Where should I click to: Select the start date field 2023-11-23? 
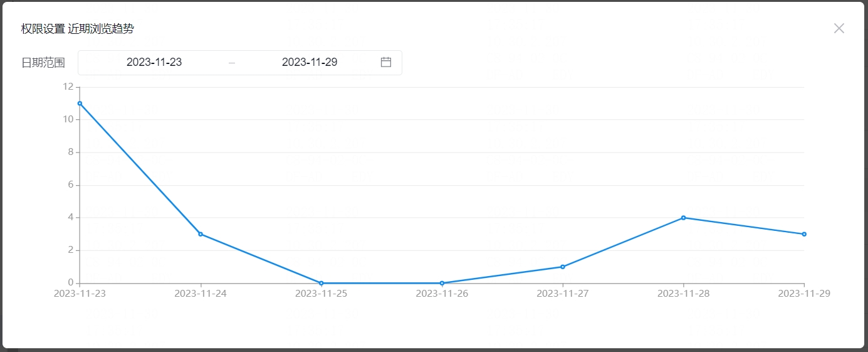pyautogui.click(x=154, y=62)
